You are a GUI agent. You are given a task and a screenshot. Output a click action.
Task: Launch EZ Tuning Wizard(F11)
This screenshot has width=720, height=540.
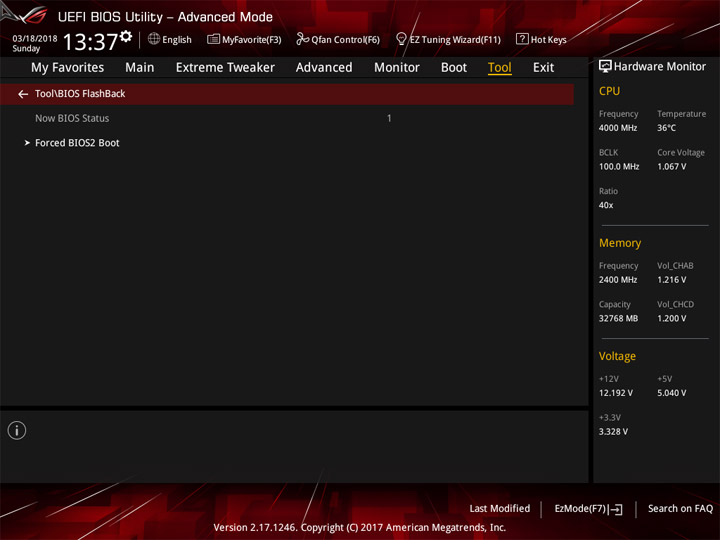(455, 40)
